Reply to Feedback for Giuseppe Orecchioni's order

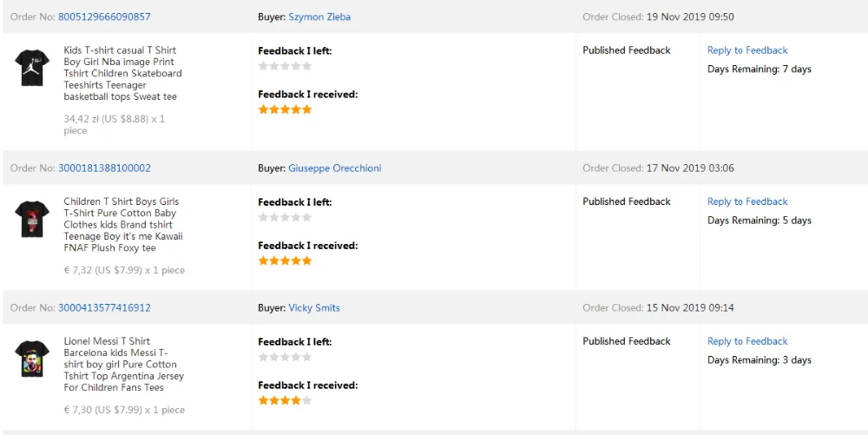(x=747, y=201)
